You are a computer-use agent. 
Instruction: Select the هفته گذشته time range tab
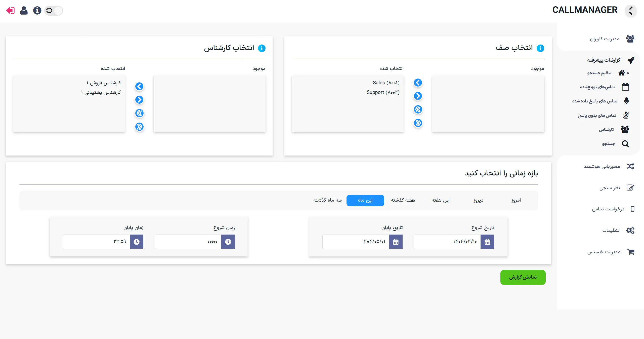(x=403, y=200)
